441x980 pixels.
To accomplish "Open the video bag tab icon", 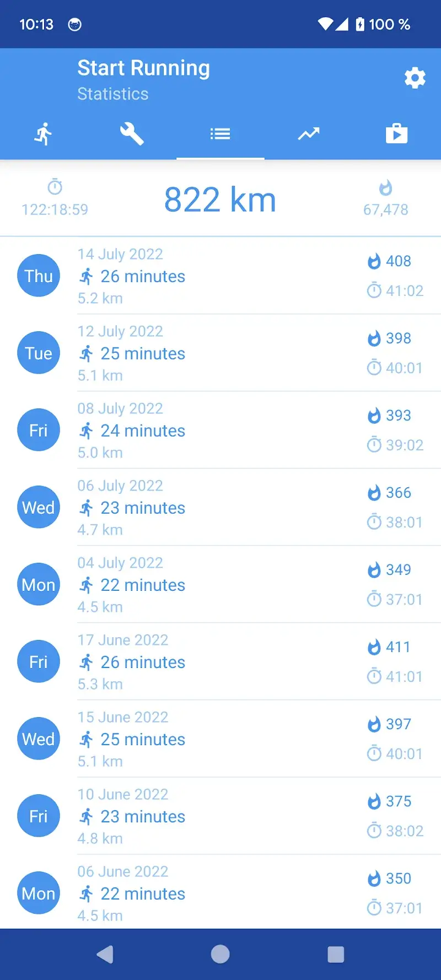I will pos(396,134).
